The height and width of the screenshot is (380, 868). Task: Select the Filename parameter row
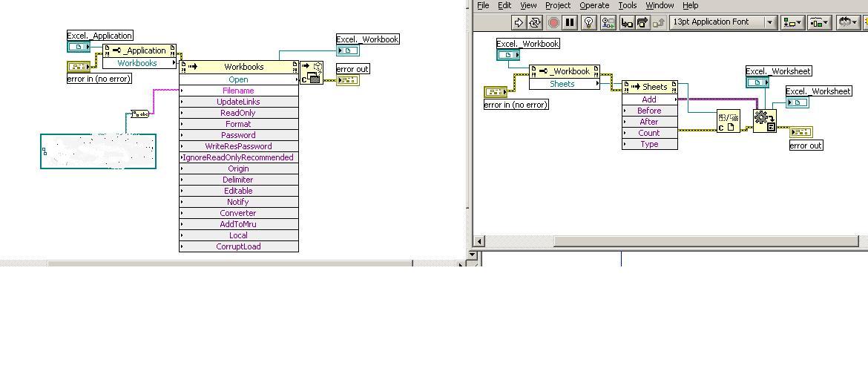pos(239,91)
